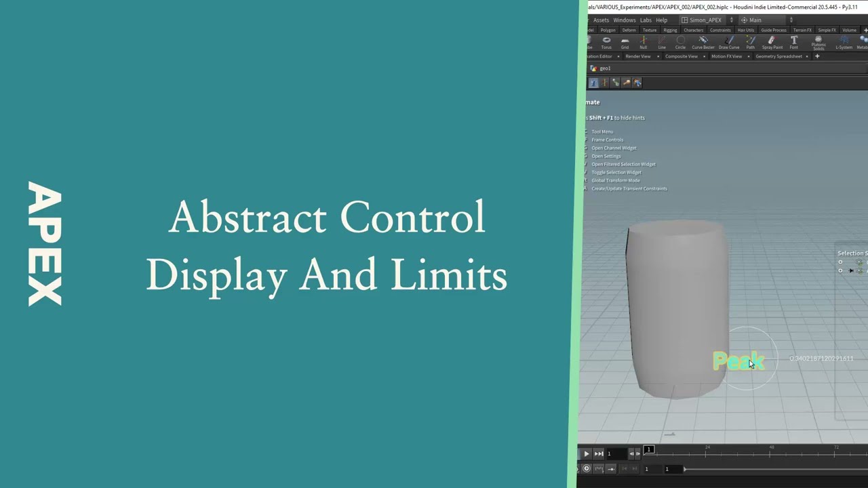Click the range start frame field
The width and height of the screenshot is (868, 488).
(673, 469)
